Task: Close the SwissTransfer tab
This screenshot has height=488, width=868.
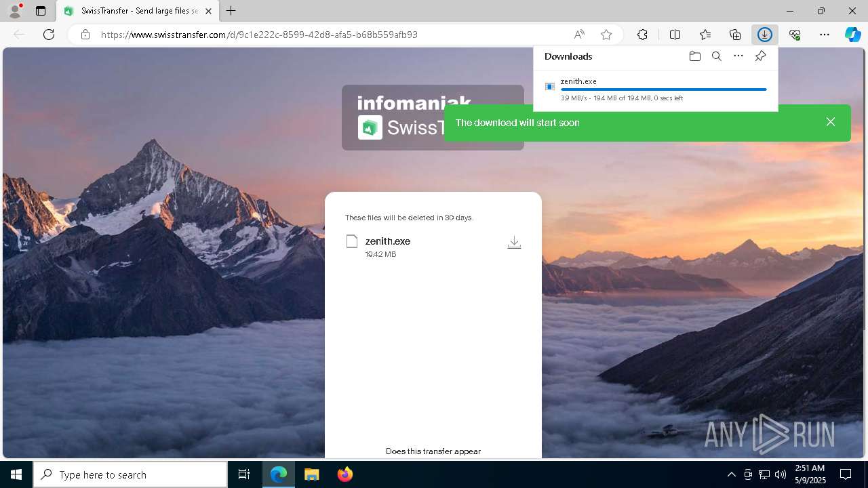Action: pyautogui.click(x=209, y=11)
